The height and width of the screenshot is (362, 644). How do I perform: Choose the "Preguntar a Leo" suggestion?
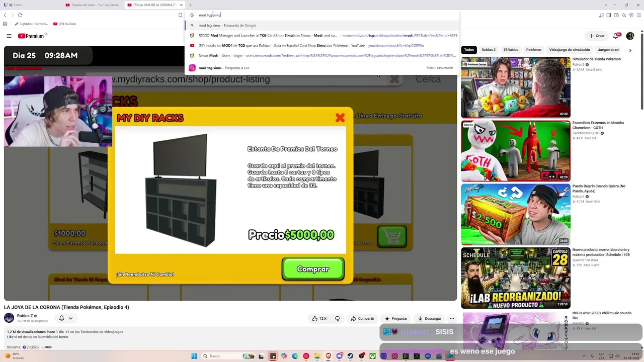click(322, 68)
